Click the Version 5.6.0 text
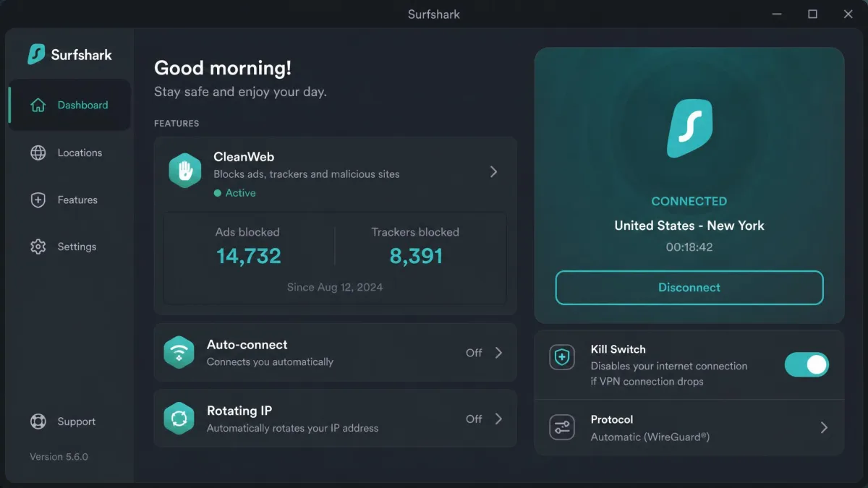The image size is (868, 488). coord(59,457)
